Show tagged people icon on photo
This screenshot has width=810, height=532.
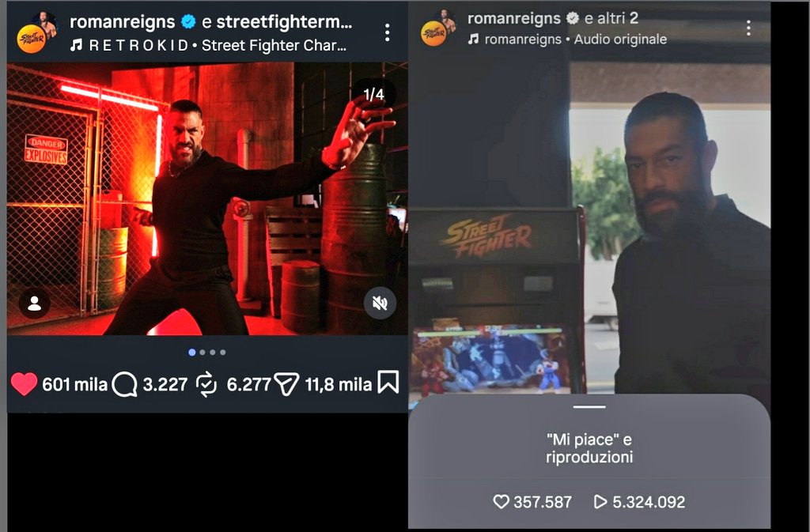(x=35, y=304)
